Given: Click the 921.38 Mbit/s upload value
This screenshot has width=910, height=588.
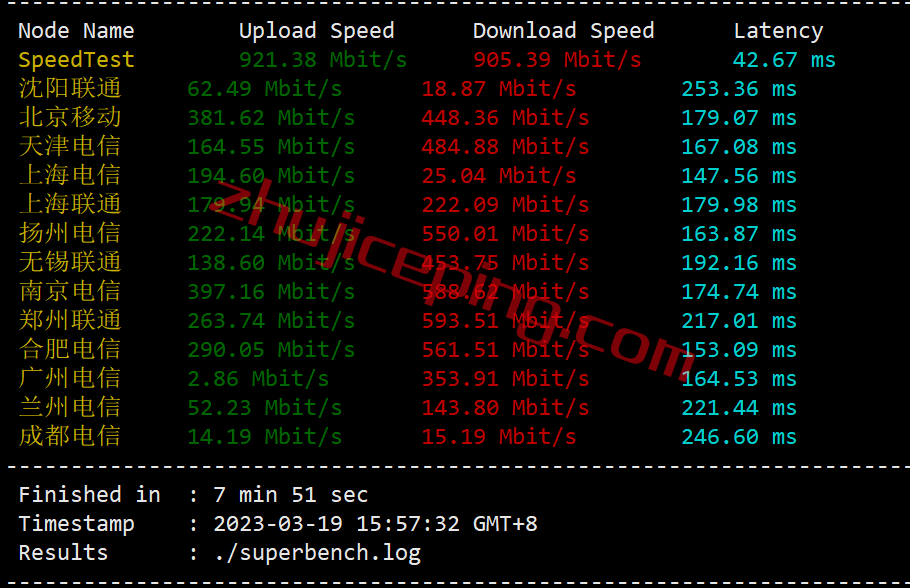Looking at the screenshot, I should point(323,60).
